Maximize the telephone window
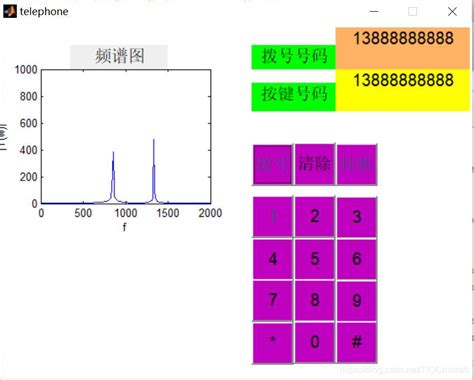This screenshot has width=474, height=380. click(413, 12)
